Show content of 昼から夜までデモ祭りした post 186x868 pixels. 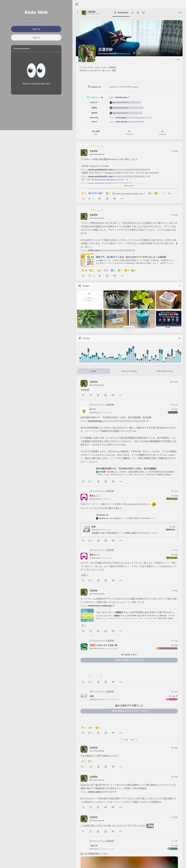(129, 711)
